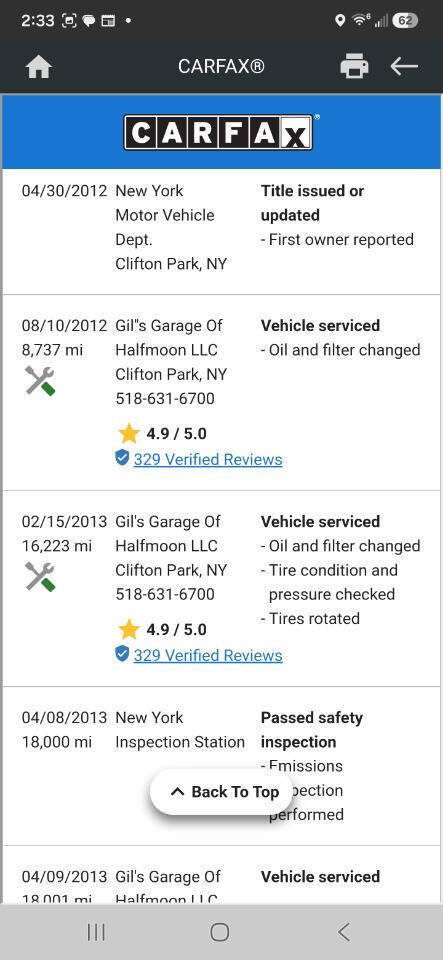Tap service wrench icon for 08/10/2012 record

[40, 381]
